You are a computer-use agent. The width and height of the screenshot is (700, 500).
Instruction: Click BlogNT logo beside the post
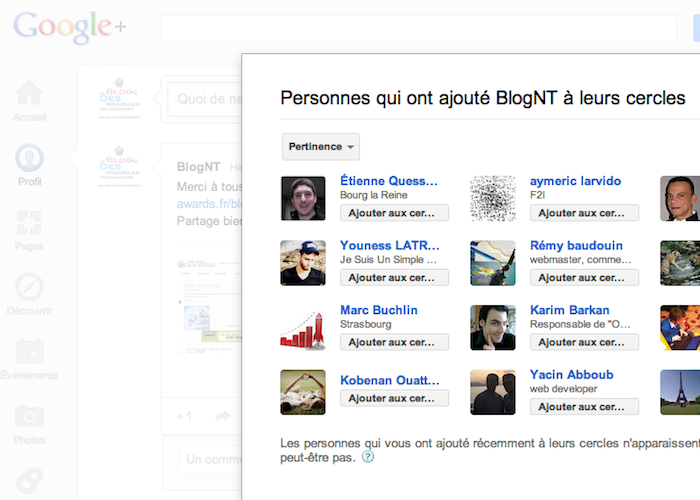click(x=119, y=167)
